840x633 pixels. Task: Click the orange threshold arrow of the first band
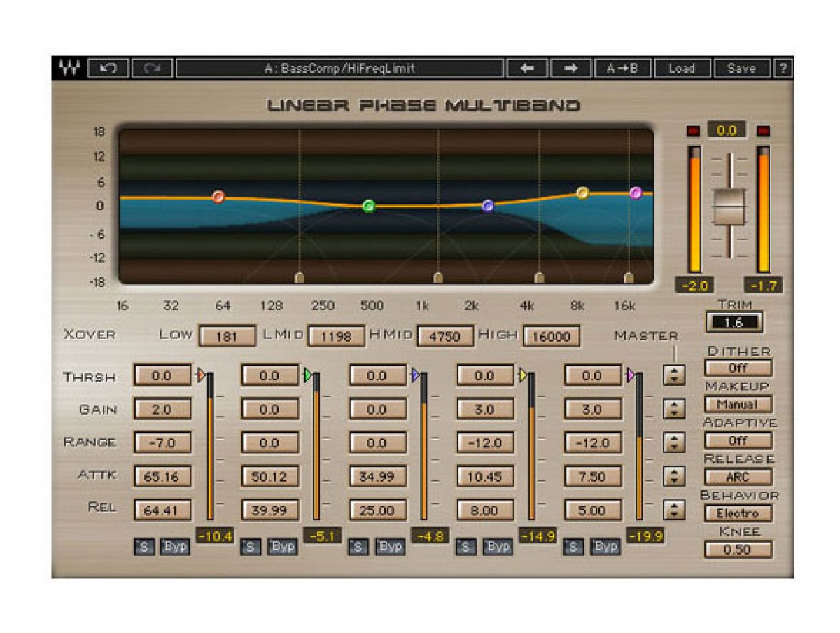201,376
